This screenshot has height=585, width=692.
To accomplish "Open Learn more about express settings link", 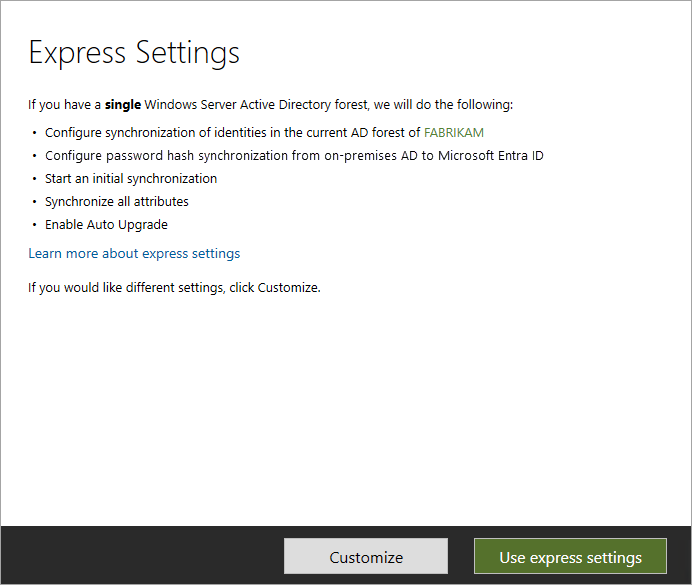I will click(x=134, y=253).
